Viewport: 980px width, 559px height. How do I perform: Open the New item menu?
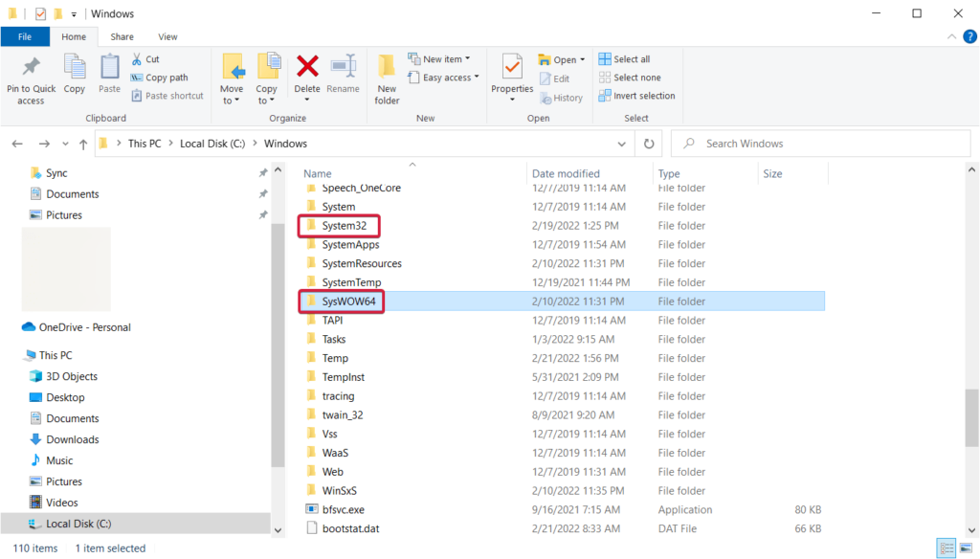(439, 58)
